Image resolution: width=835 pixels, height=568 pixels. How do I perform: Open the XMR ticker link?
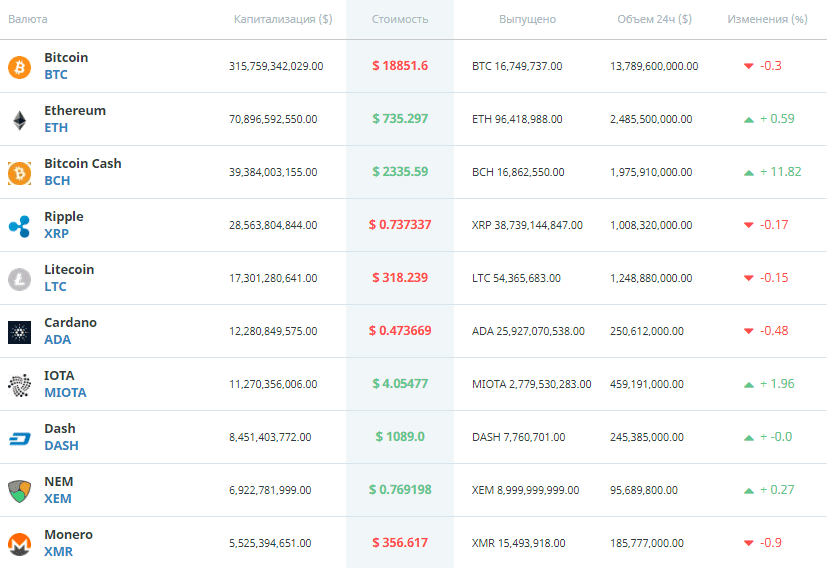59,551
